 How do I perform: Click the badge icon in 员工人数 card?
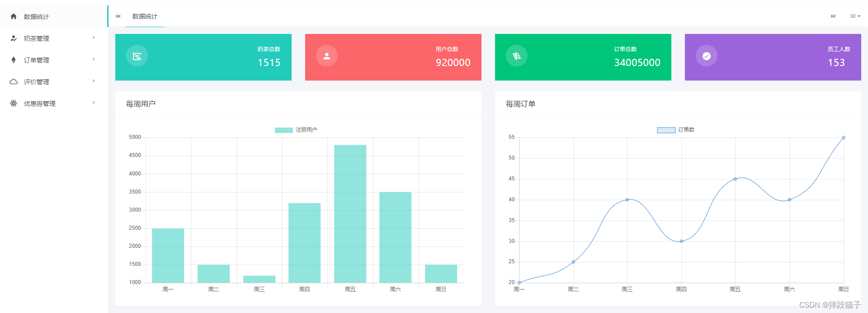point(707,56)
